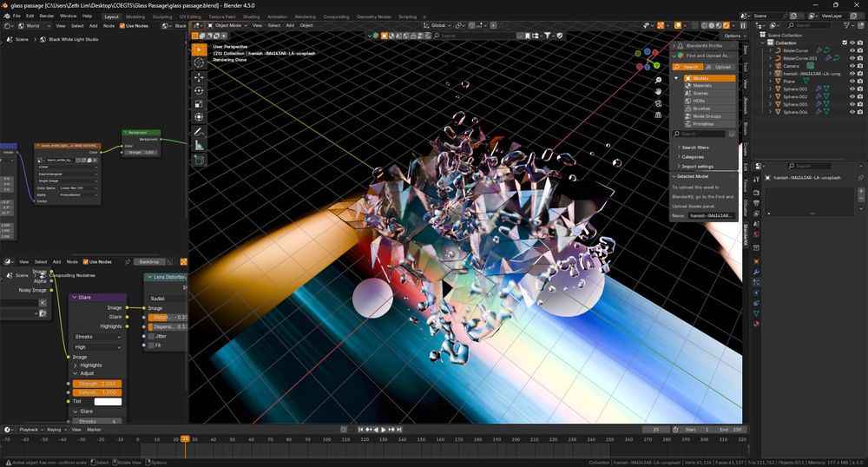This screenshot has width=868, height=467.
Task: Click the Jump to Start playback button
Action: 360,430
